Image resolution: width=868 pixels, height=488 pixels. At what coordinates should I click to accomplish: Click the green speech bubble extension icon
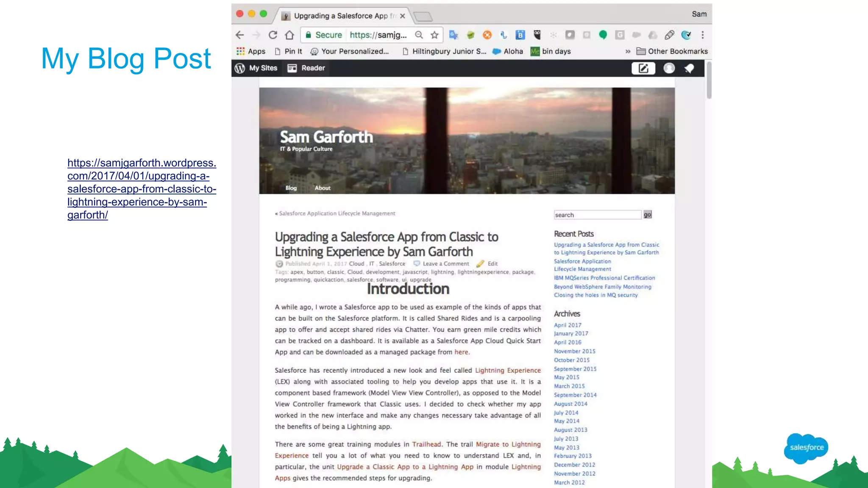603,35
